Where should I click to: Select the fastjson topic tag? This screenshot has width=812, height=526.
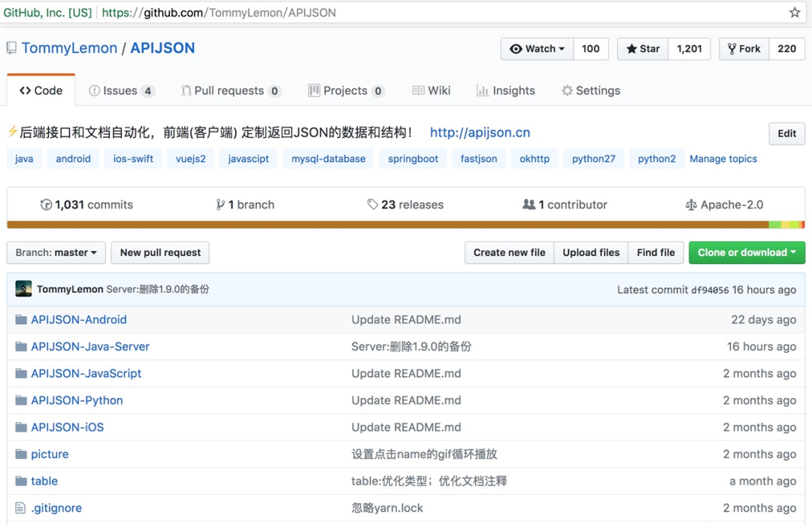479,159
